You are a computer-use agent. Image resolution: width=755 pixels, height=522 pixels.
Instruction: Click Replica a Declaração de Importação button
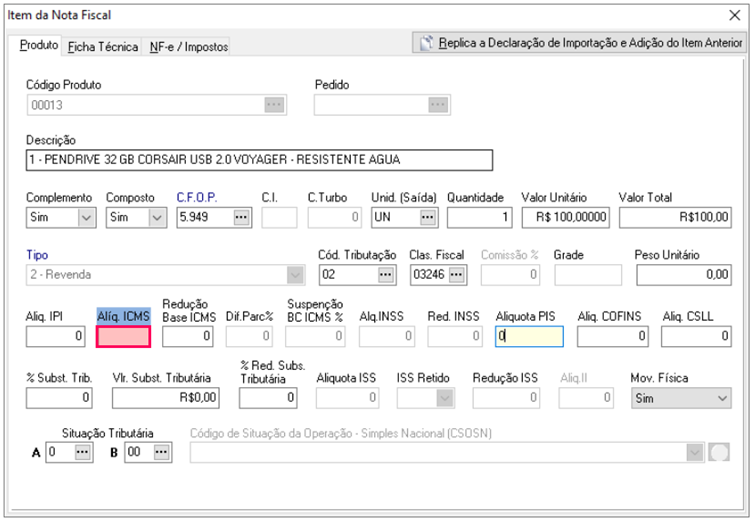(580, 43)
